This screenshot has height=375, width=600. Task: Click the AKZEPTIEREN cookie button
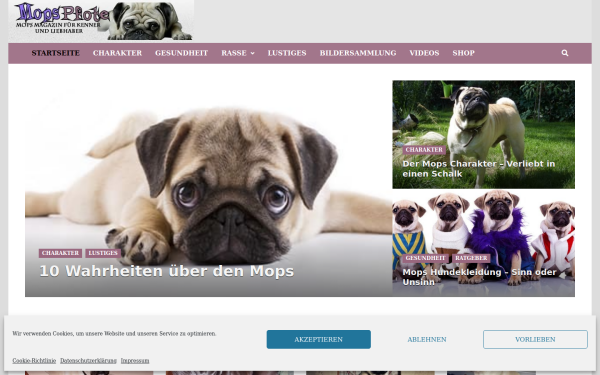tap(318, 339)
